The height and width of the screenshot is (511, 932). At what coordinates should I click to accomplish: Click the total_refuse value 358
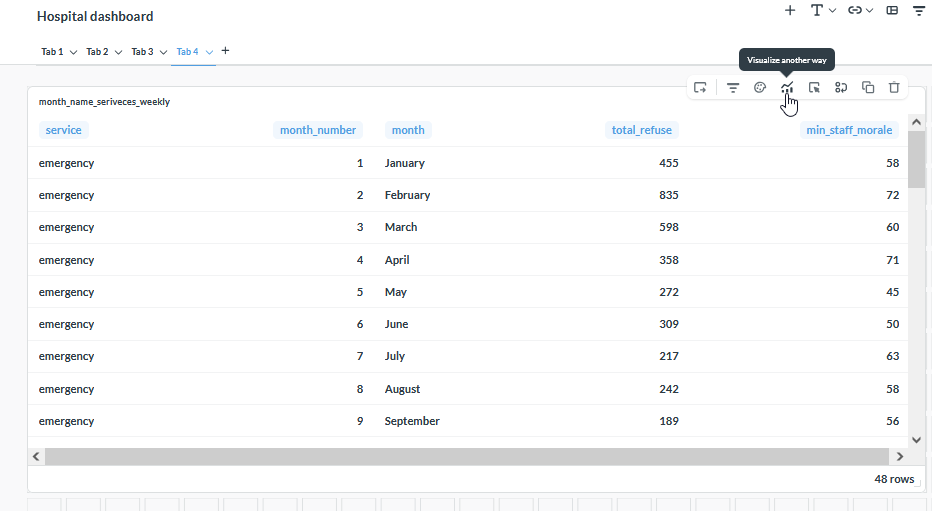669,260
